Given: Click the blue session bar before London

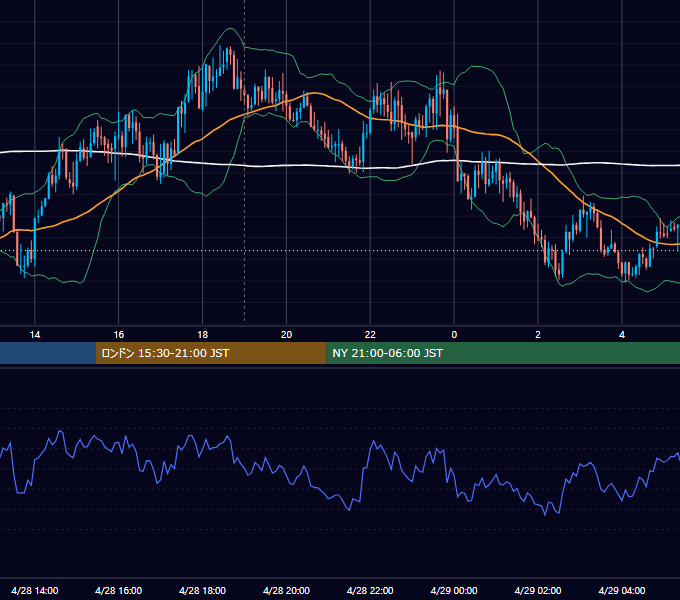Looking at the screenshot, I should tap(48, 353).
